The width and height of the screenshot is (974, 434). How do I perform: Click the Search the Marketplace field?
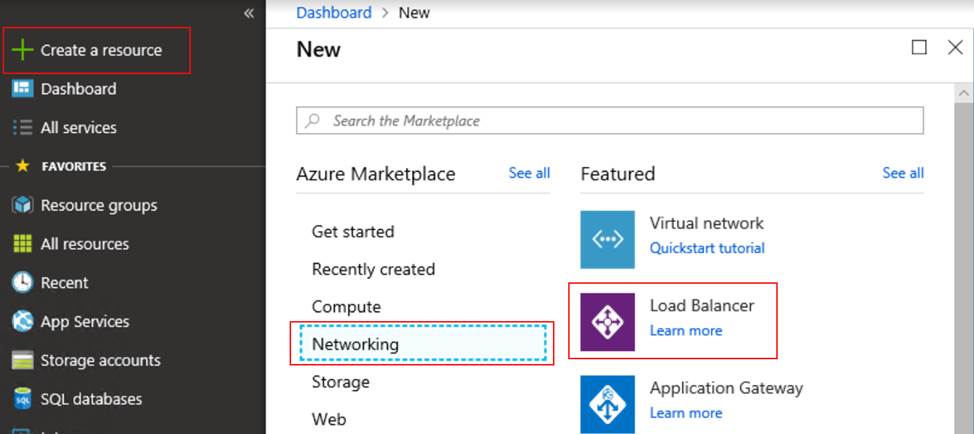tap(610, 121)
